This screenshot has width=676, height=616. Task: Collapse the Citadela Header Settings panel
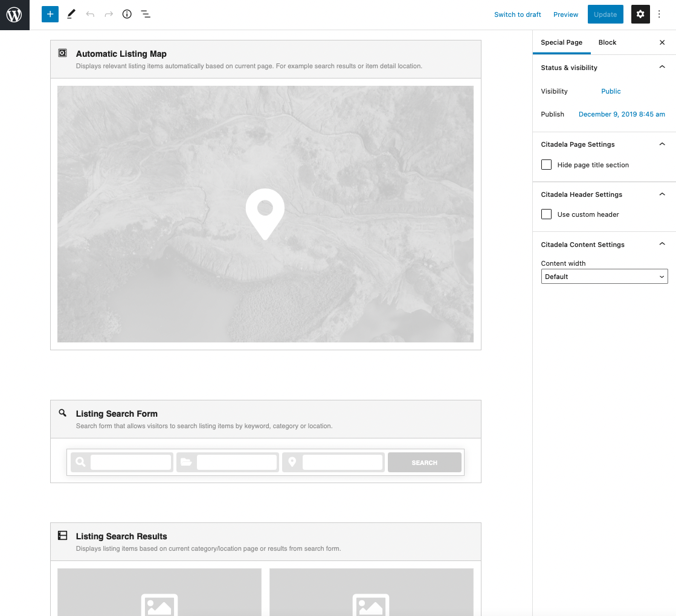tap(662, 194)
